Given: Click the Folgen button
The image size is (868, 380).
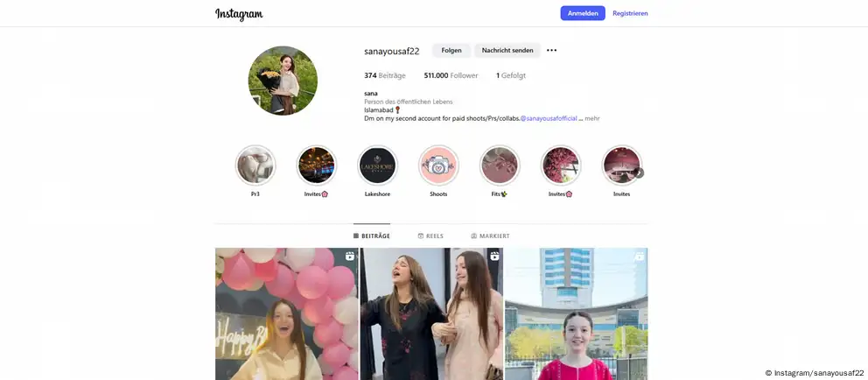Looking at the screenshot, I should (x=451, y=51).
